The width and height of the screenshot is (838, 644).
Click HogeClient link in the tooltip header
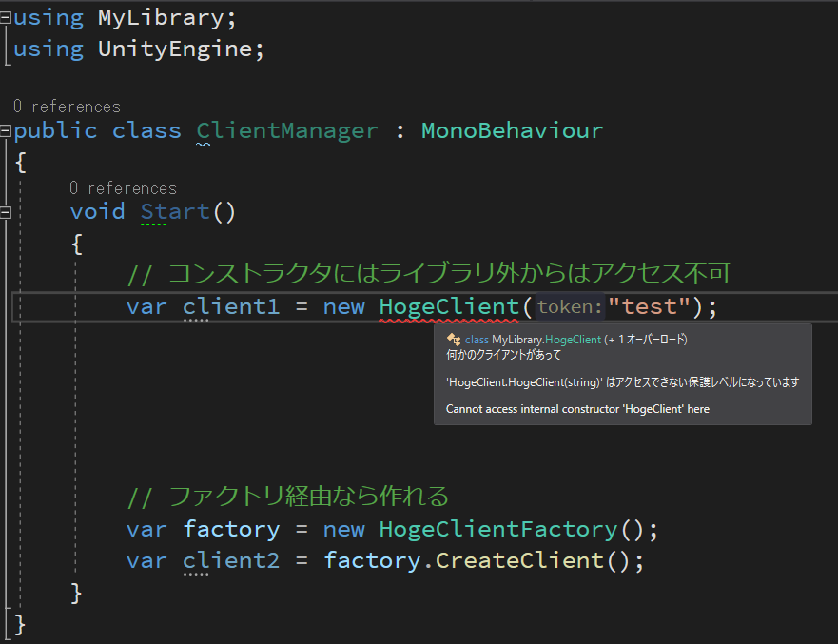(573, 340)
